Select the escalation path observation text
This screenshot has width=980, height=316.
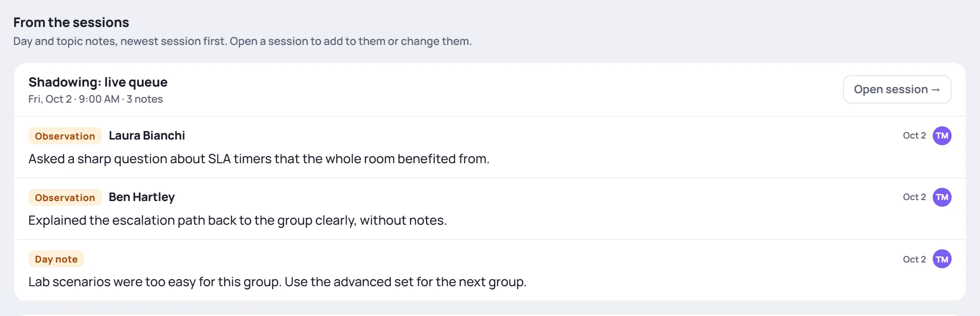[237, 220]
